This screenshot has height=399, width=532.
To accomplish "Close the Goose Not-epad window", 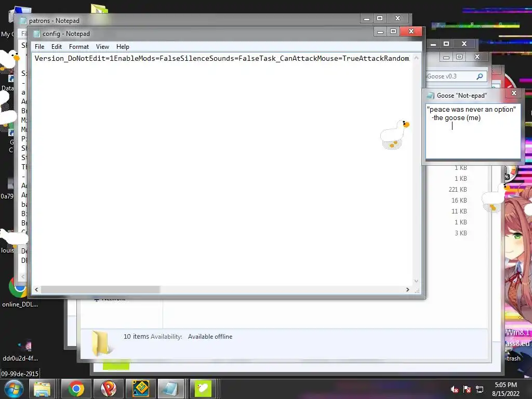I will [514, 93].
